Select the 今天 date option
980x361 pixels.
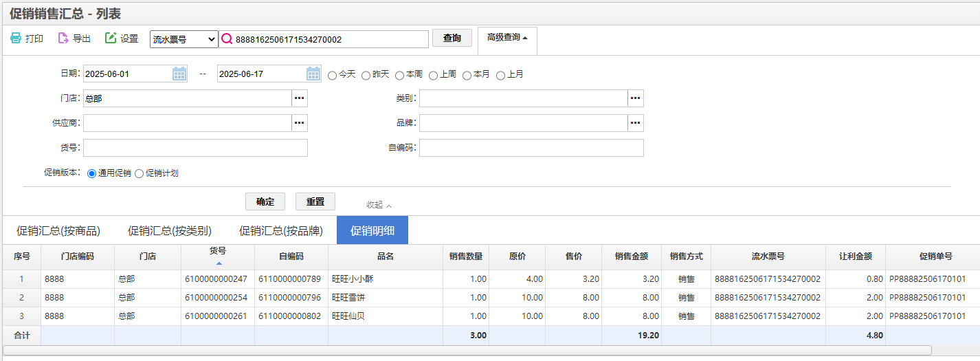[333, 75]
